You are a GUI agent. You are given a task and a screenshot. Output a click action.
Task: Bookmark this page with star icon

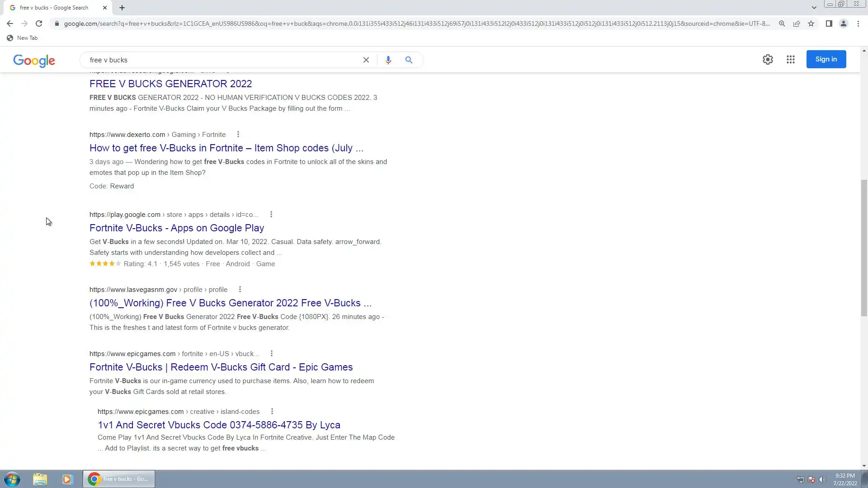[811, 23]
